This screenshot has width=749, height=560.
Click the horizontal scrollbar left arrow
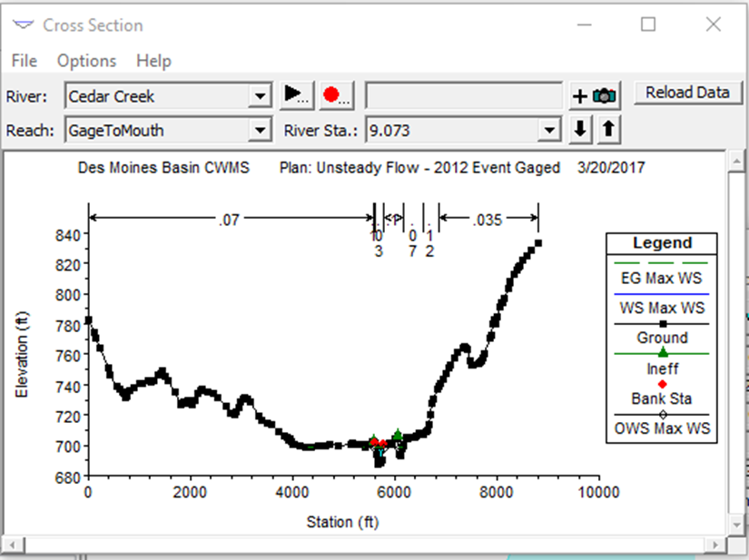pos(13,545)
